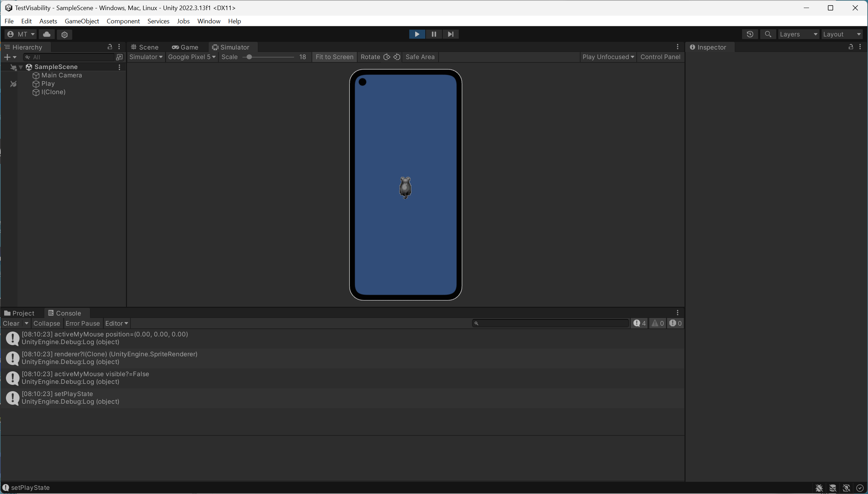Open the global search magnifier icon
The image size is (868, 494).
[768, 34]
